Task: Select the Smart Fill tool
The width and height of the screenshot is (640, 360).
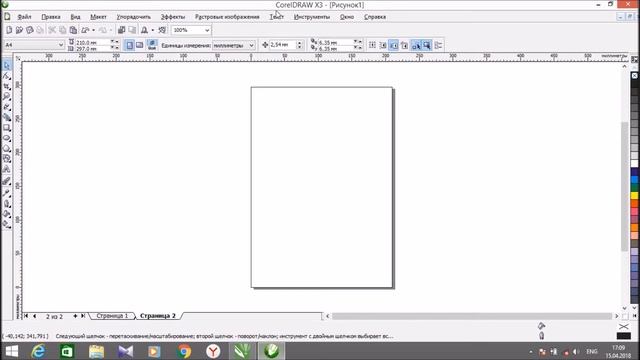Action: coord(7,118)
